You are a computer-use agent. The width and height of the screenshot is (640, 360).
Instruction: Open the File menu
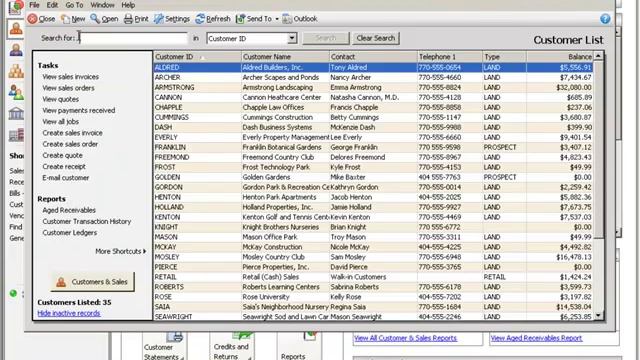click(34, 5)
